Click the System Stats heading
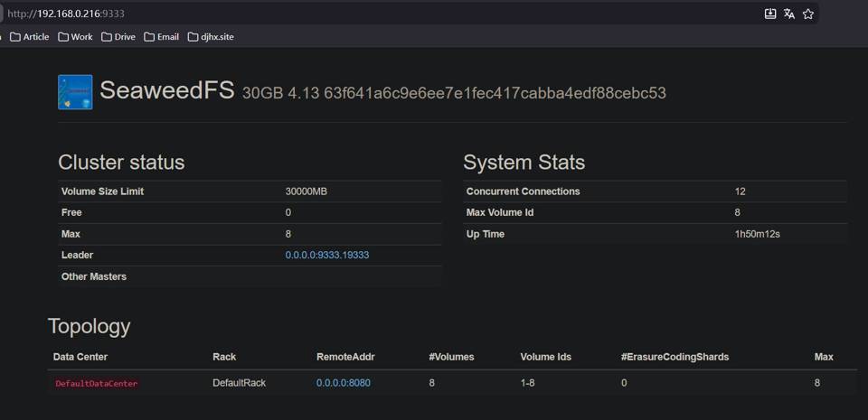 click(524, 163)
